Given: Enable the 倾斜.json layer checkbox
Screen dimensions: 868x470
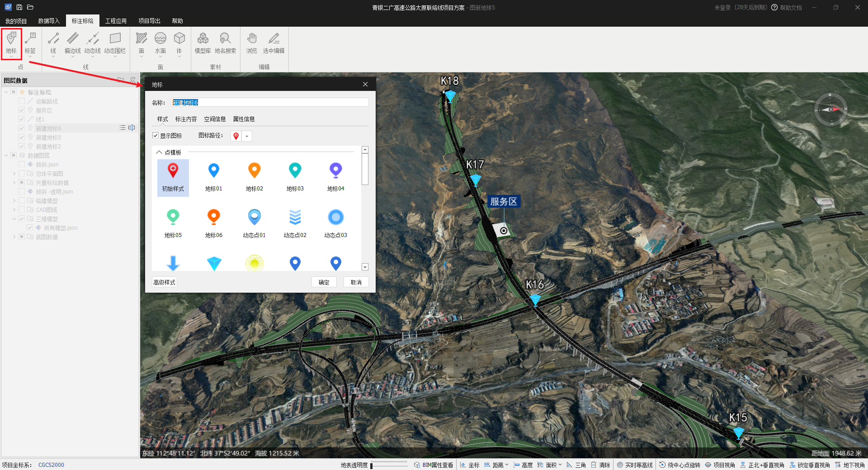Looking at the screenshot, I should (x=22, y=165).
